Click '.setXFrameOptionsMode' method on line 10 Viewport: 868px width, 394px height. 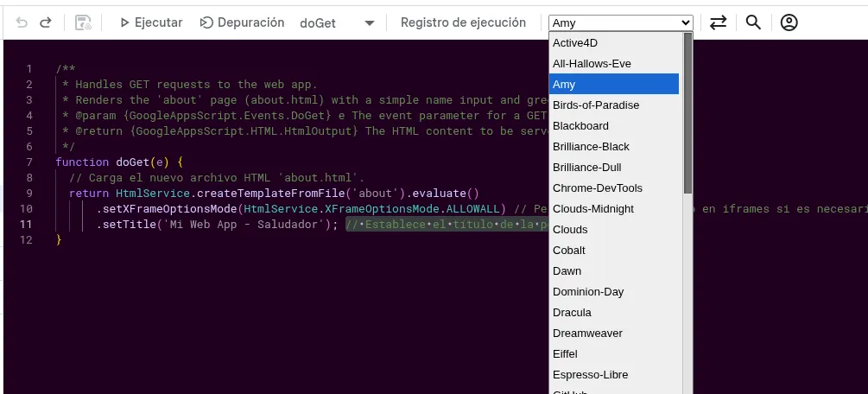click(167, 209)
